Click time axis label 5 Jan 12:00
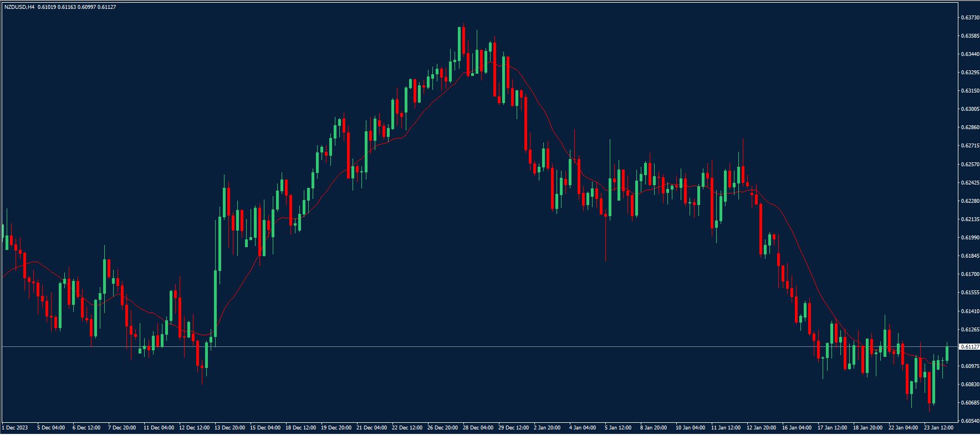The width and height of the screenshot is (980, 435). [619, 428]
